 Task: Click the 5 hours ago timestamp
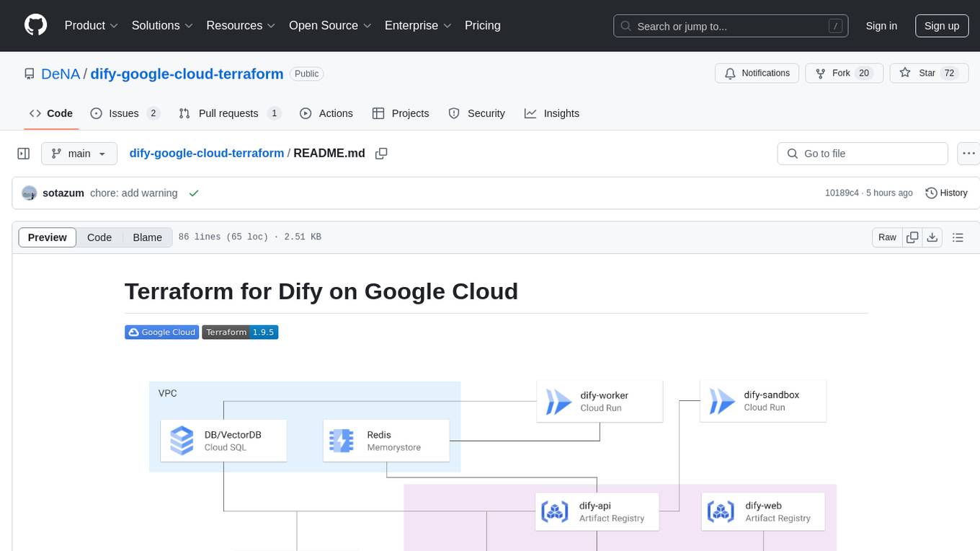pos(891,193)
